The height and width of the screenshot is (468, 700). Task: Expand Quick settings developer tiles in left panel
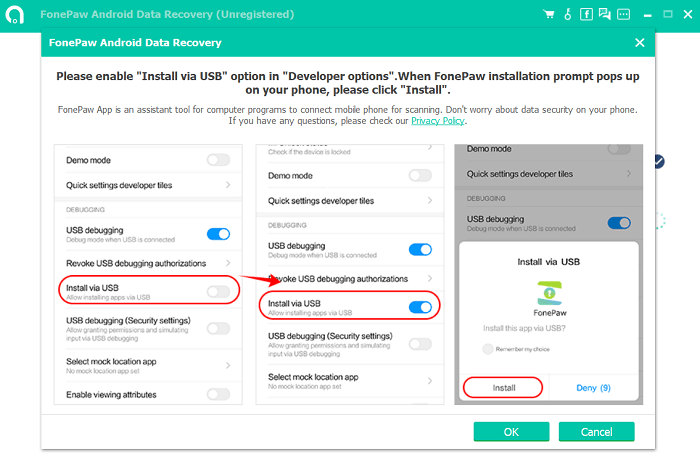point(148,185)
